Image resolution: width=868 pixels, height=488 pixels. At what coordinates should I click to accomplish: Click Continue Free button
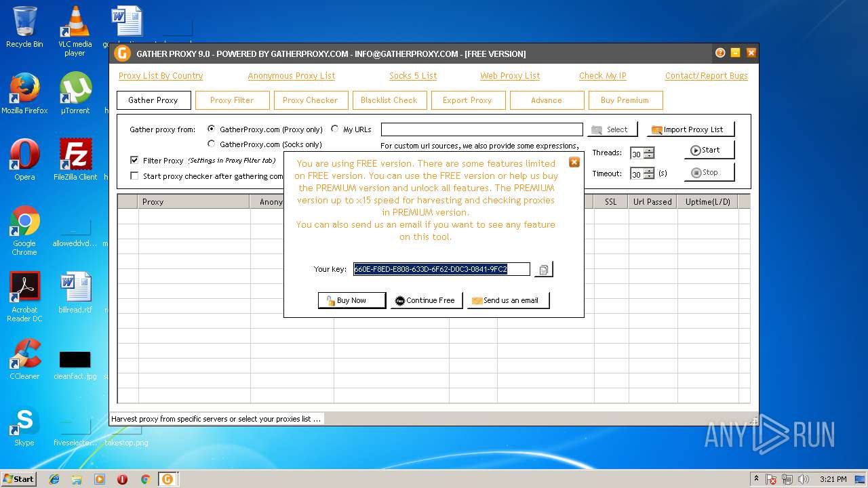tap(427, 300)
